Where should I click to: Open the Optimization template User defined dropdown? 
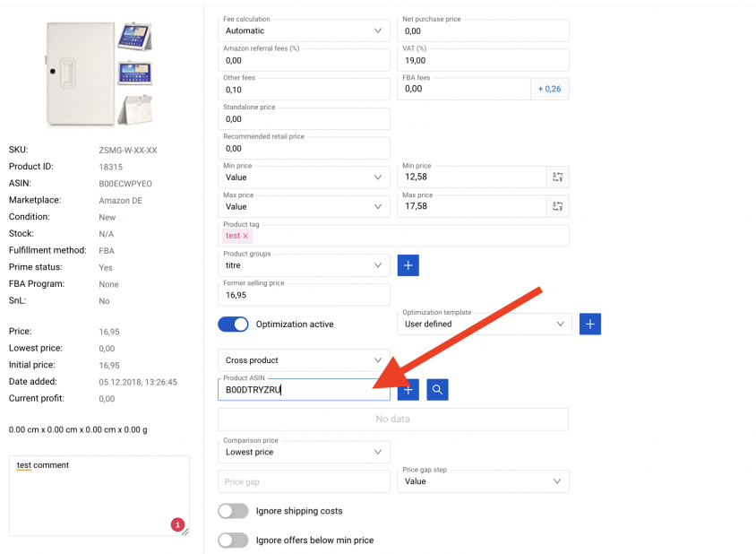click(484, 324)
